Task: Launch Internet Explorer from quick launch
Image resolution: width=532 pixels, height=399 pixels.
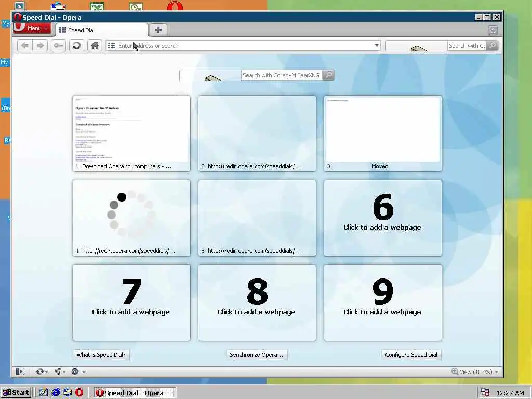Action: 56,393
